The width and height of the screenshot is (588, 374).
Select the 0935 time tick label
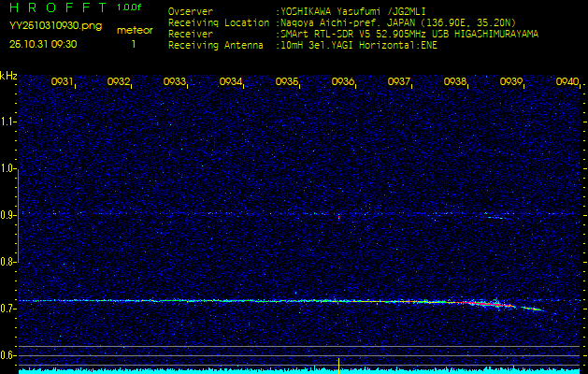pos(286,82)
